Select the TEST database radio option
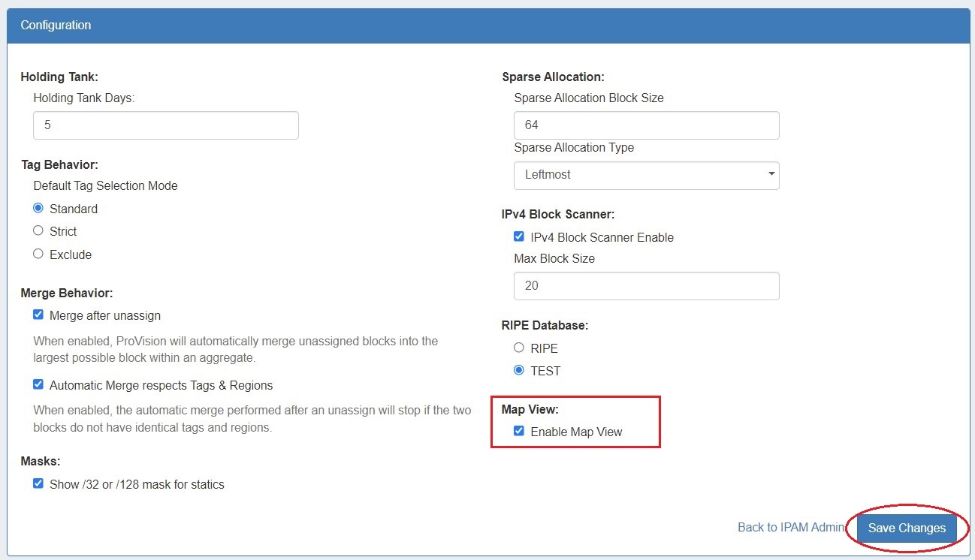The image size is (975, 560). 519,370
